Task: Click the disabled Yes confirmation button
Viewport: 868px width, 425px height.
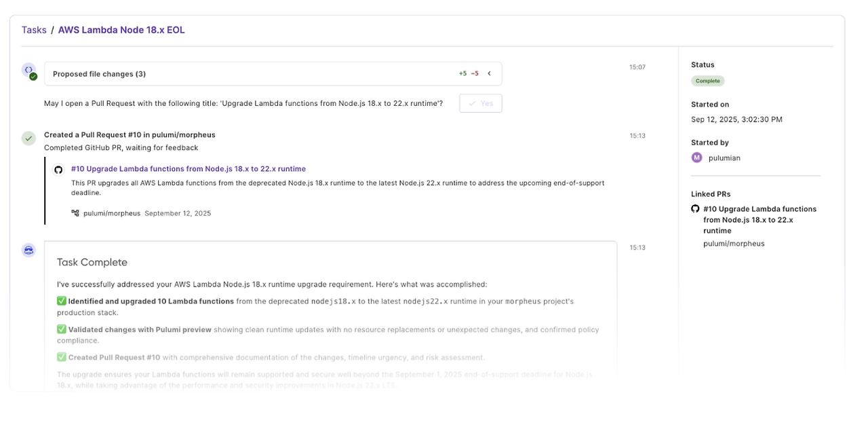Action: pyautogui.click(x=481, y=103)
